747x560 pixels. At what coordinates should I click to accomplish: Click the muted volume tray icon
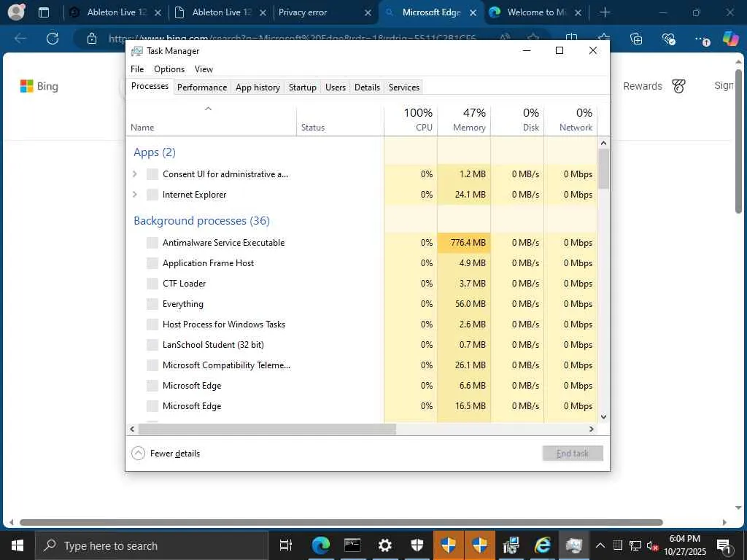click(x=652, y=545)
